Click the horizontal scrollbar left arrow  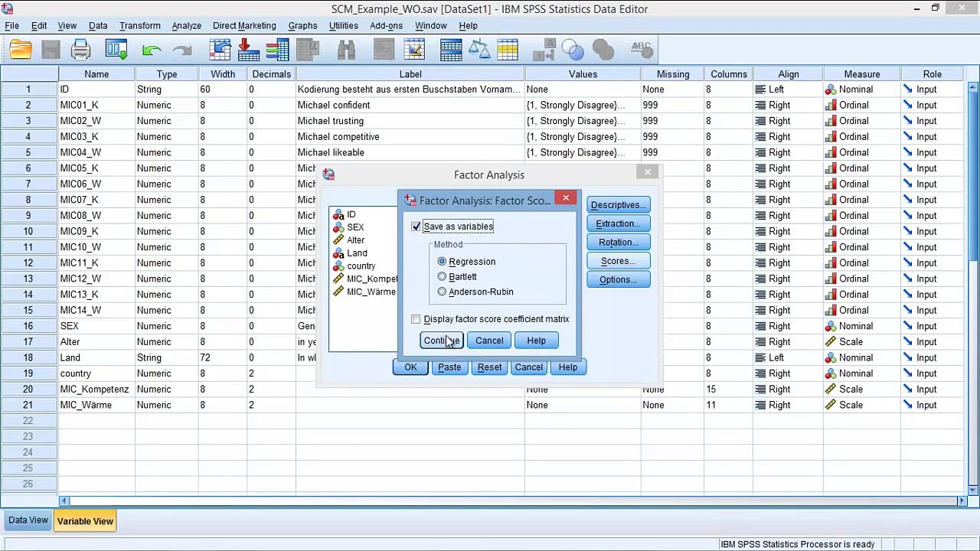(x=64, y=501)
